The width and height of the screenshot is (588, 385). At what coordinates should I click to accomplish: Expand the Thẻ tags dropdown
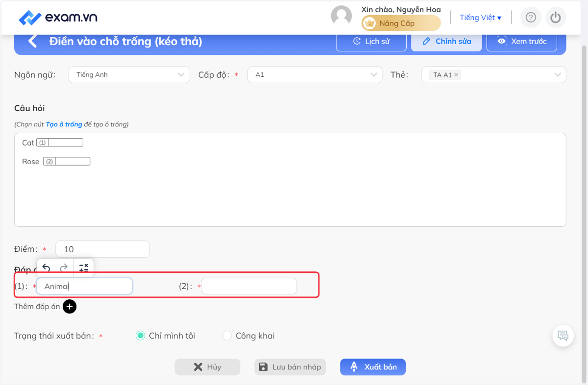(x=493, y=75)
